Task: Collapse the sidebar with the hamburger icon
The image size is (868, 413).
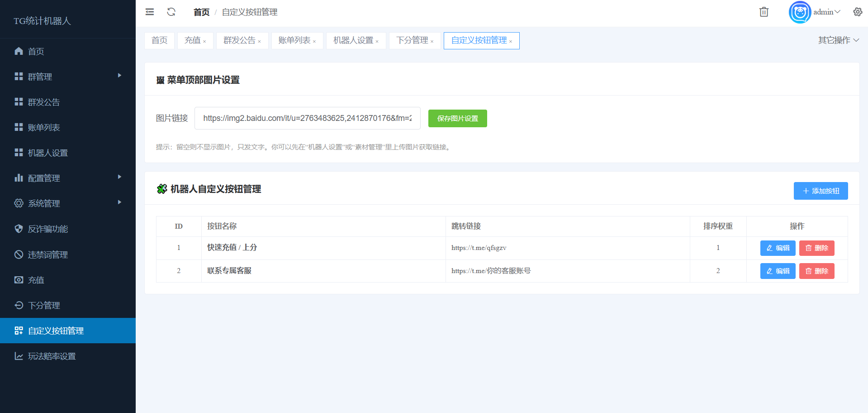Action: (x=150, y=12)
